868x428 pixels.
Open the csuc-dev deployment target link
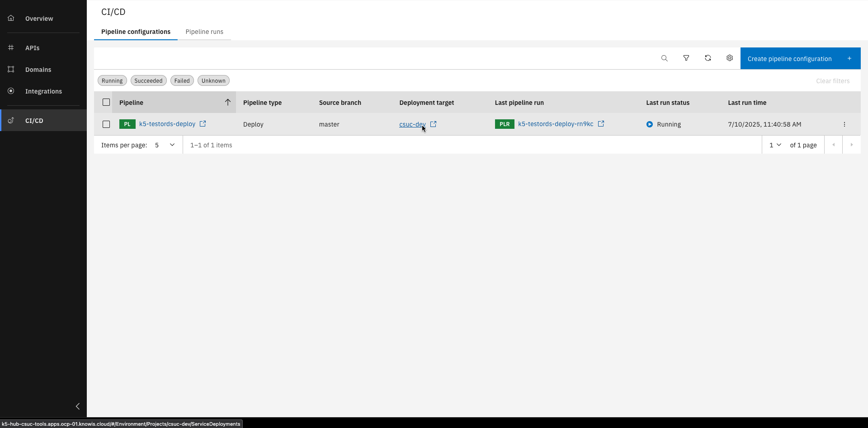[x=412, y=124]
